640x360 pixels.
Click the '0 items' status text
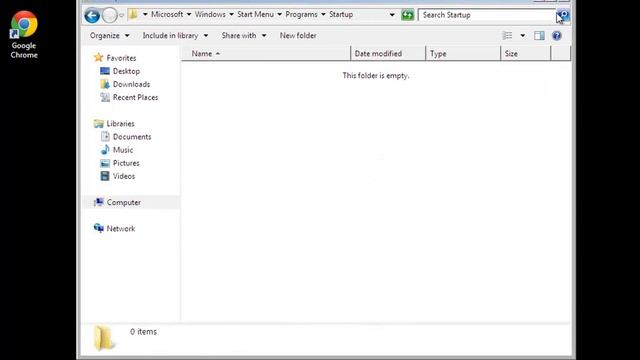pyautogui.click(x=143, y=331)
